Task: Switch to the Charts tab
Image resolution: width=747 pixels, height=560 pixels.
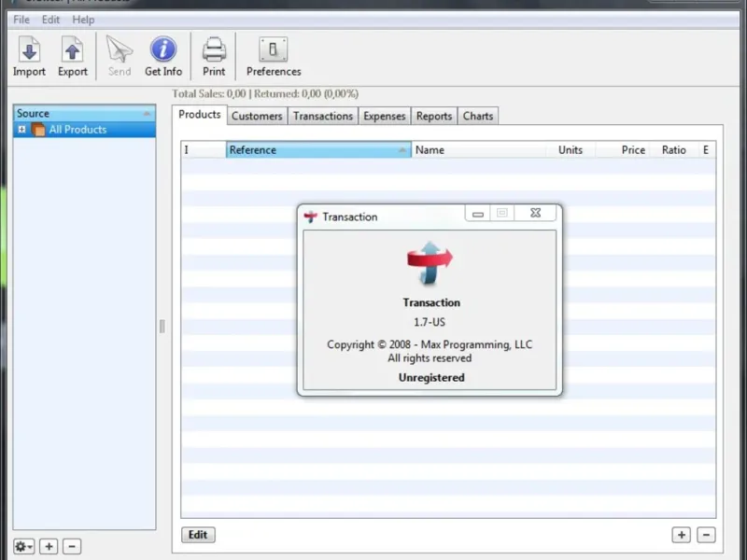Action: (x=478, y=116)
